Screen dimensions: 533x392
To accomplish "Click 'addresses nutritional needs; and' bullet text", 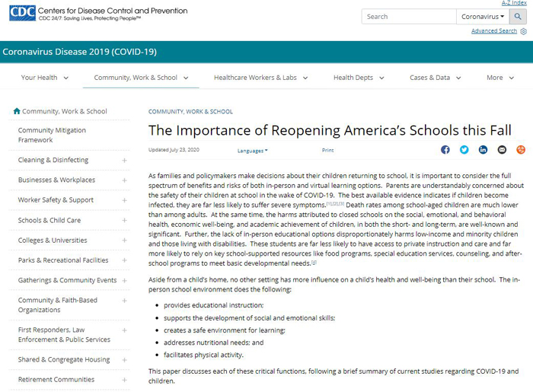I will tap(213, 343).
